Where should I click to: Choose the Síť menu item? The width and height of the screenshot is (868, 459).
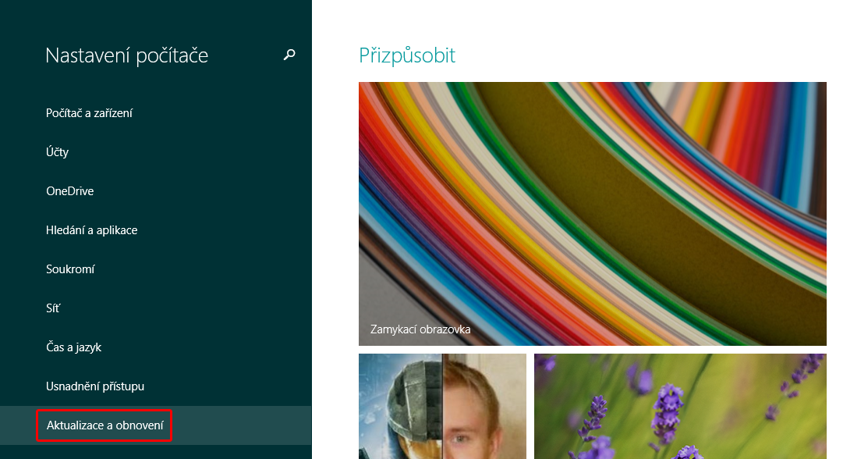52,308
